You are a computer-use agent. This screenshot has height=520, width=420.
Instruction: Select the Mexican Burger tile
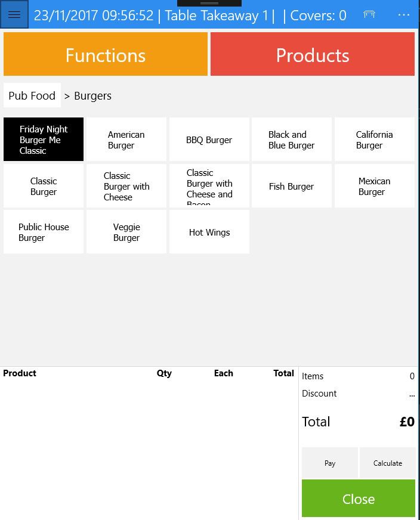click(x=375, y=186)
